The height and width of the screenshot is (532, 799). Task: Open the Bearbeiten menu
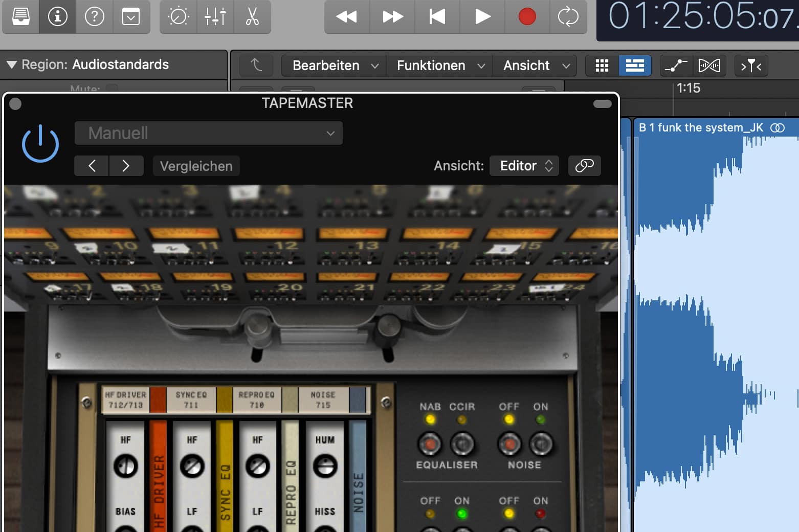[x=334, y=65]
